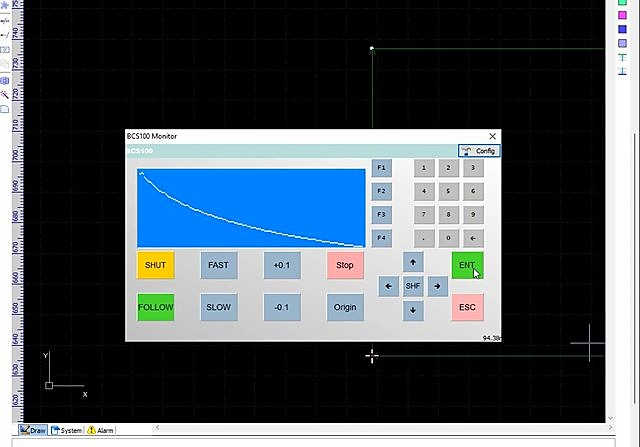Click the up arrow navigation key
Screen dimensions: 640x447
pyautogui.click(x=413, y=262)
